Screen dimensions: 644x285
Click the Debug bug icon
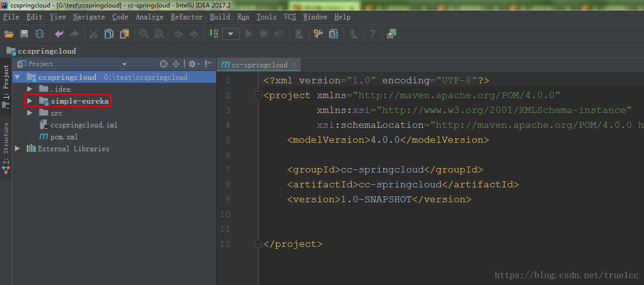click(x=264, y=34)
